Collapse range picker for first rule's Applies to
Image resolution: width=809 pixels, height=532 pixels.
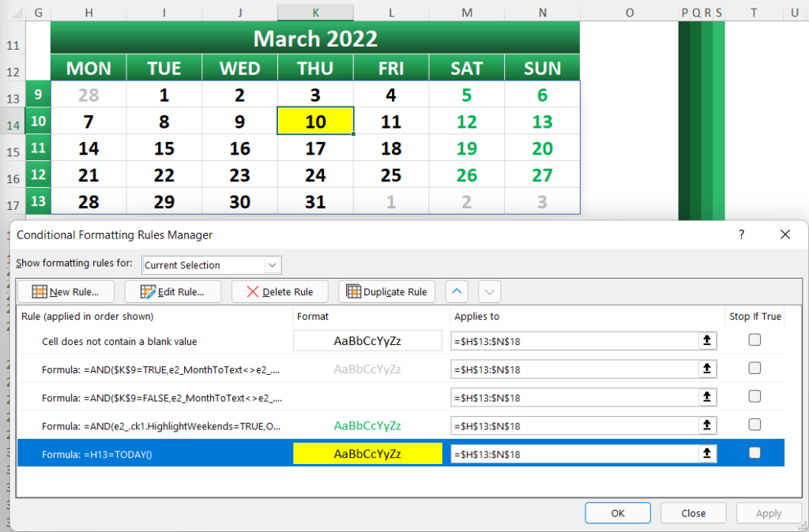coord(707,341)
